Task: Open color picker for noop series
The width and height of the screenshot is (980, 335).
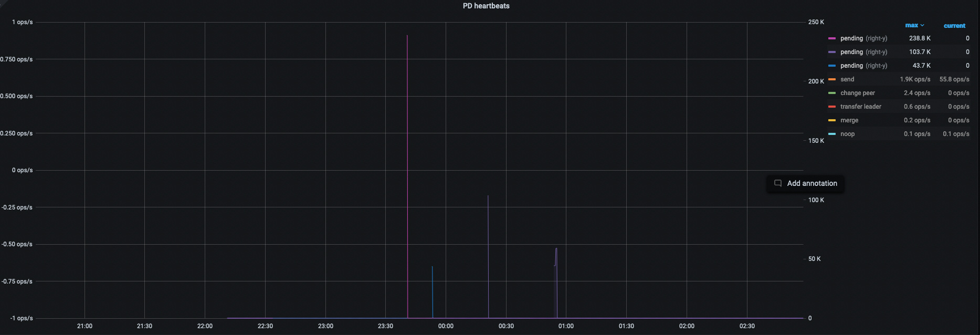Action: [x=832, y=134]
